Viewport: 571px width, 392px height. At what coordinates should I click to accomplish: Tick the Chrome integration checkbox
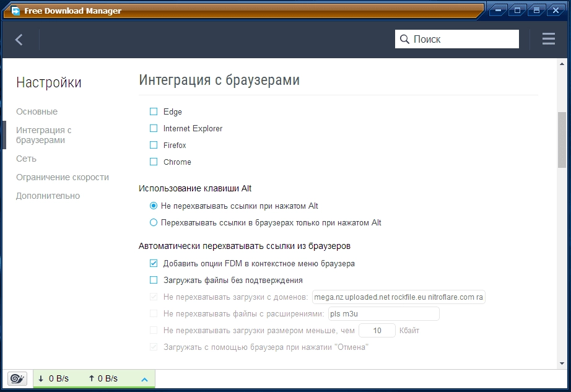click(x=154, y=162)
